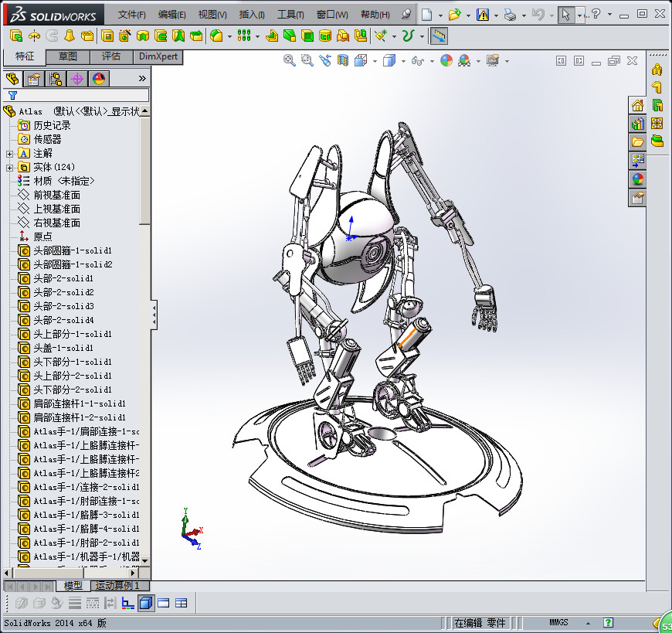The height and width of the screenshot is (633, 672).
Task: Activate the Zoom to Area tool
Action: pos(306,60)
